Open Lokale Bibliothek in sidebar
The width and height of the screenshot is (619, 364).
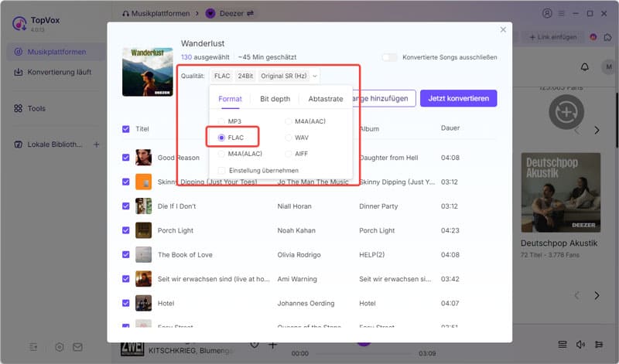pos(48,145)
